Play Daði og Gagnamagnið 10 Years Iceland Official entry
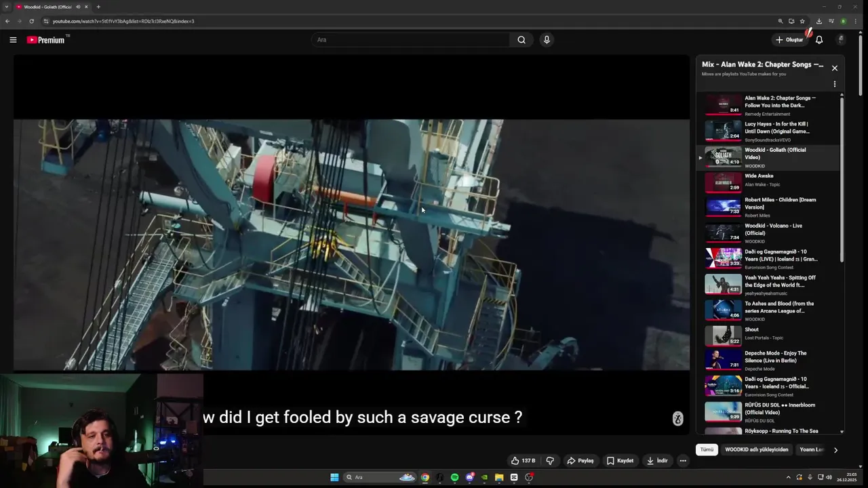The height and width of the screenshot is (488, 868). click(768, 387)
